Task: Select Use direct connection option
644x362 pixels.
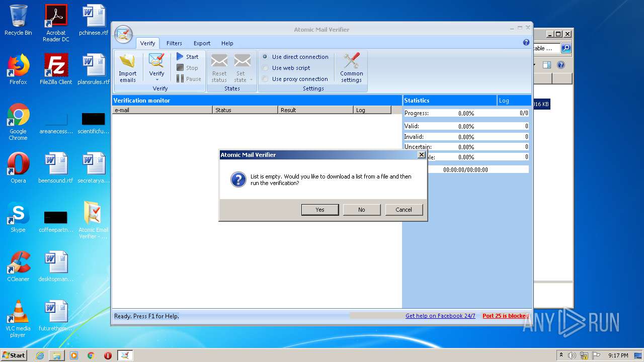Action: point(295,57)
